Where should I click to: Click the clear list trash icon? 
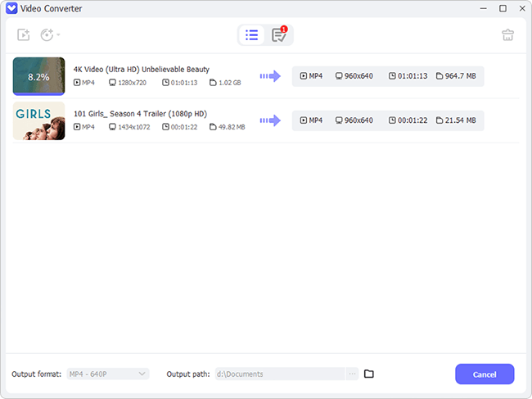507,34
